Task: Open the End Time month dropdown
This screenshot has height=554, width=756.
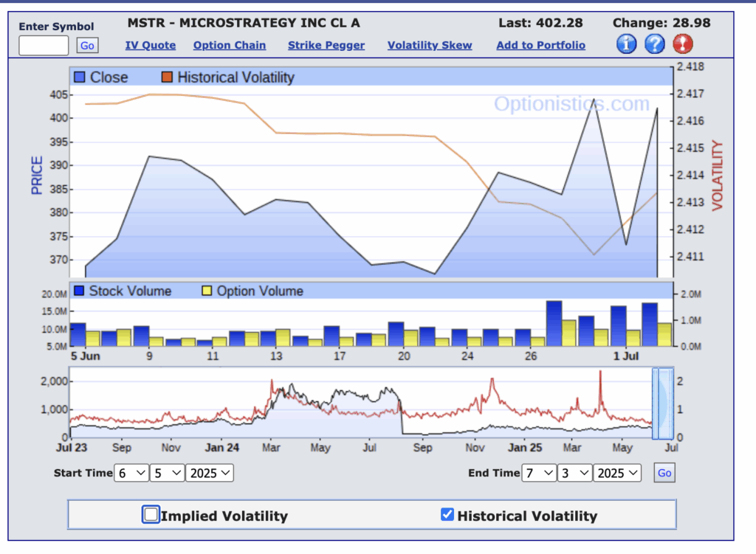Action: tap(538, 473)
